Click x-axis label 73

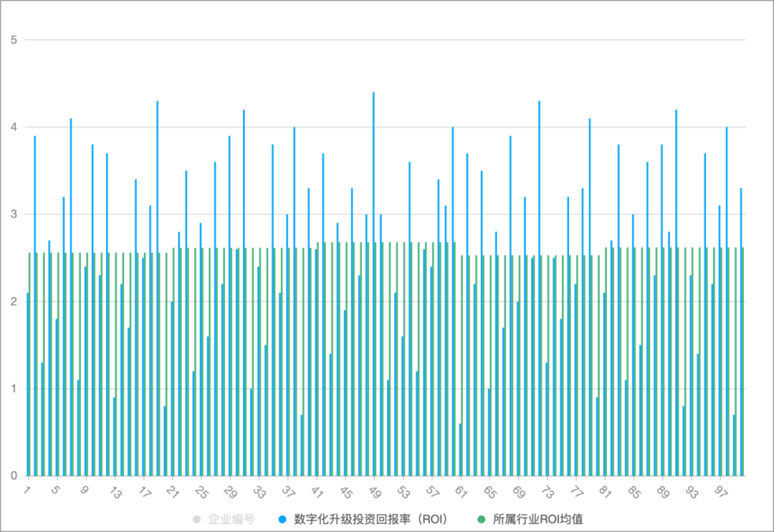(548, 492)
